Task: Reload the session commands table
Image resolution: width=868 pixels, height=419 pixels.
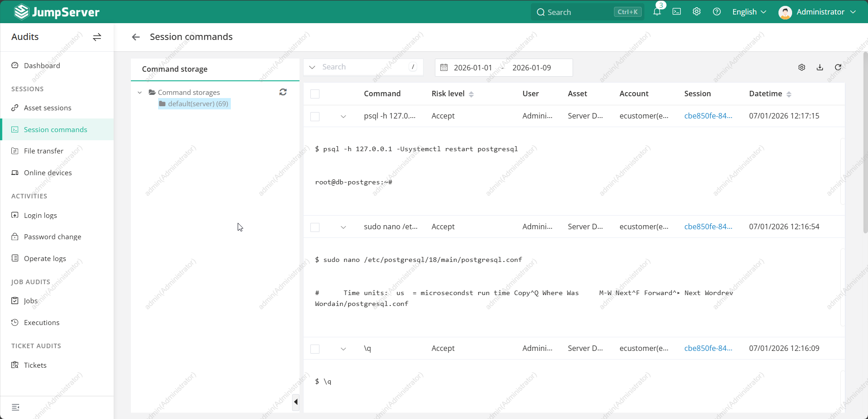Action: (838, 67)
